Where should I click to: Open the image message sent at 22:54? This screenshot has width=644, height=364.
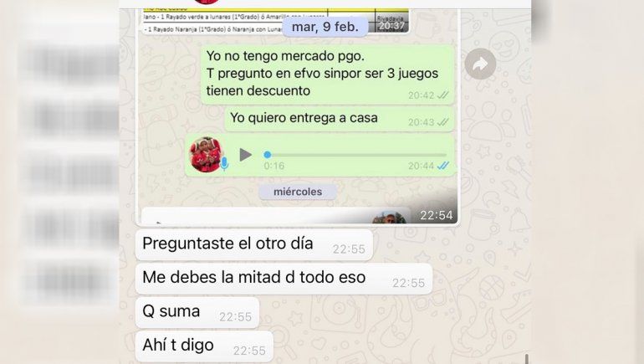coord(299,215)
